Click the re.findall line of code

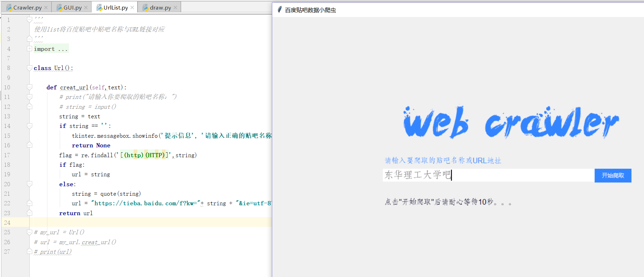coord(128,155)
